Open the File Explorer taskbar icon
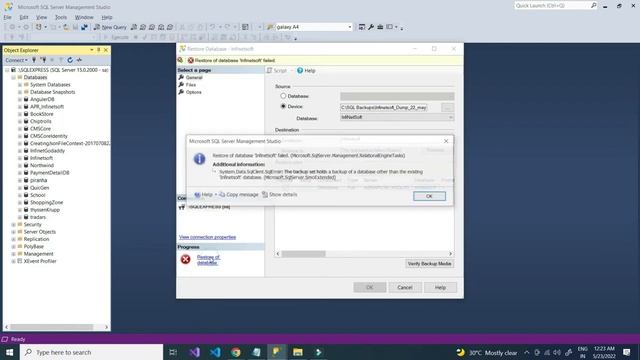Screen dimensions: 640x360 [298, 352]
